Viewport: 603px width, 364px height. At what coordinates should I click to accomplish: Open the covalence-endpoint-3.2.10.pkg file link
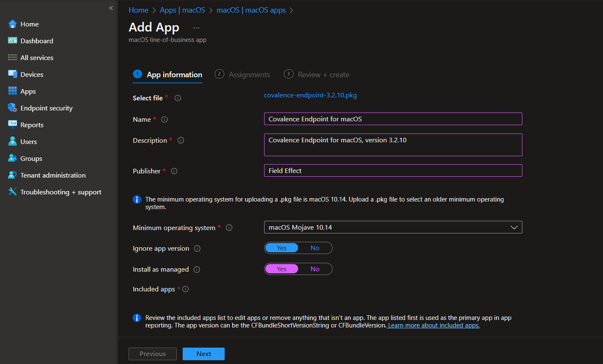310,95
